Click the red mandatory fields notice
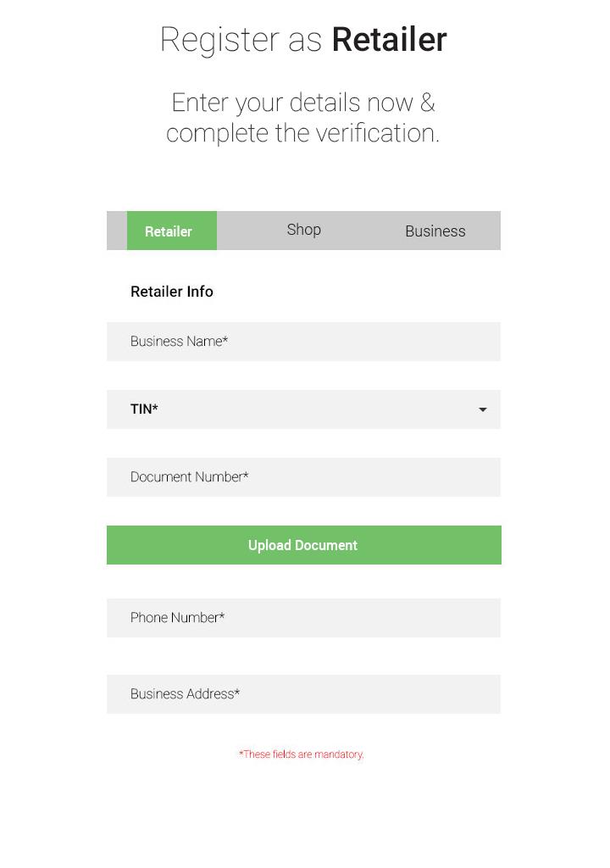 point(302,754)
